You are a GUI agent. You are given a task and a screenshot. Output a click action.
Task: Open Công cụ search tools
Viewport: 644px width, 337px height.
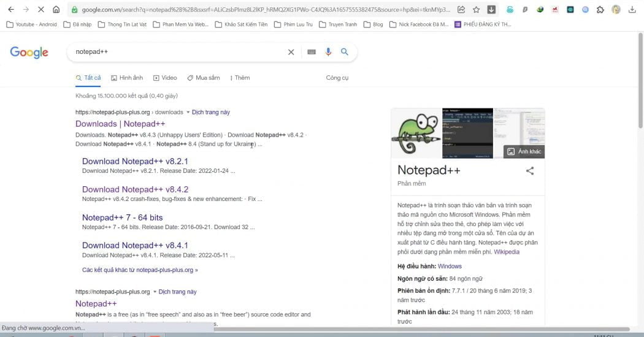tap(337, 78)
